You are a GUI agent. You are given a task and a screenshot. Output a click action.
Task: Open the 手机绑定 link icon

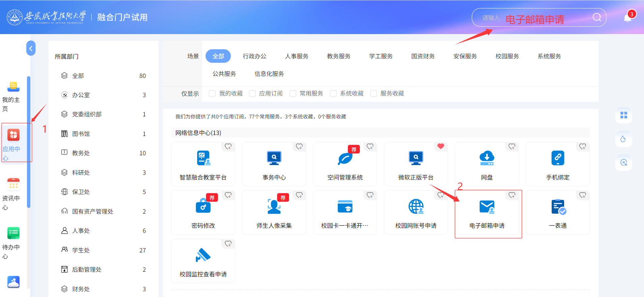[557, 158]
